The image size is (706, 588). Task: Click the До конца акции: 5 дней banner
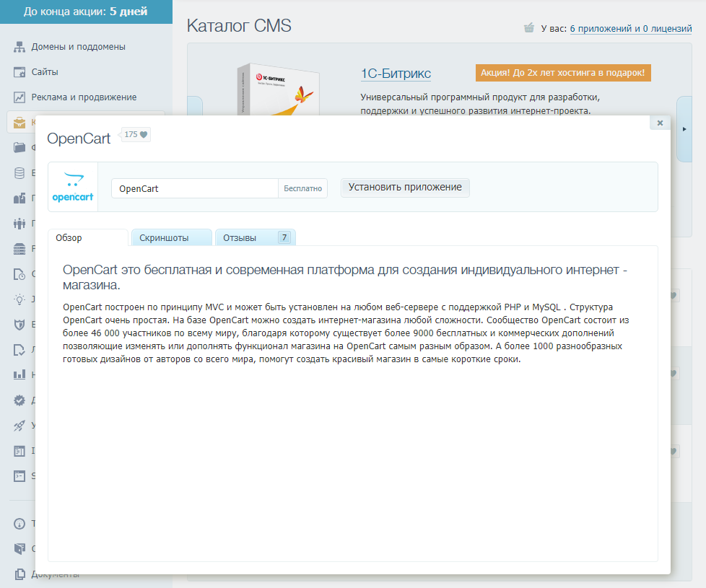click(86, 12)
